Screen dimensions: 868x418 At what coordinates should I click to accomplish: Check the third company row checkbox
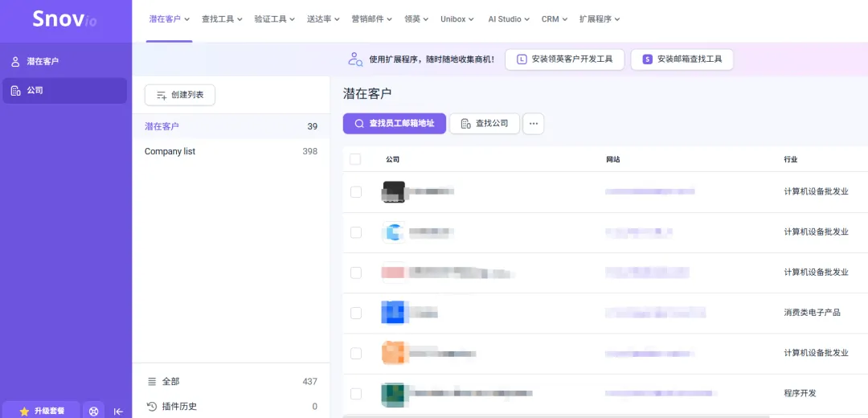point(356,273)
